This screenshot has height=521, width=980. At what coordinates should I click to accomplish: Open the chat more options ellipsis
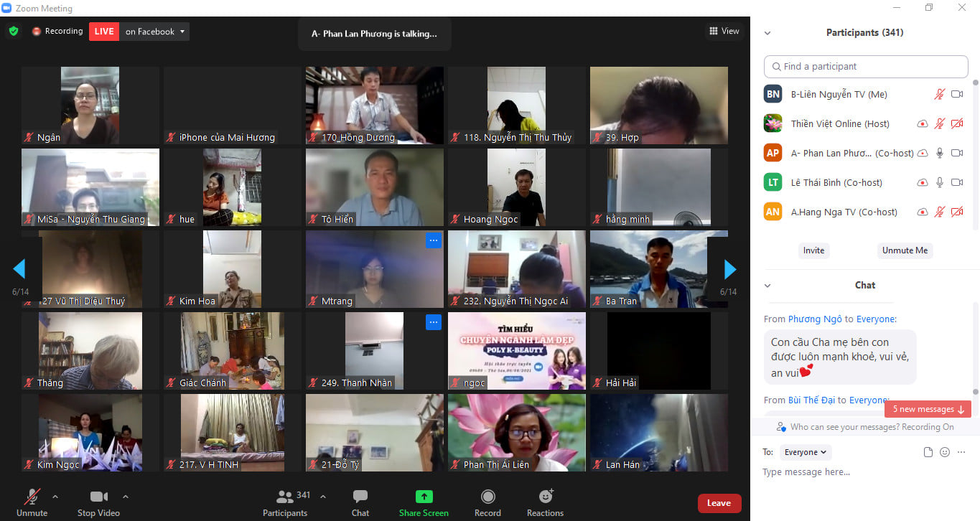tap(961, 452)
